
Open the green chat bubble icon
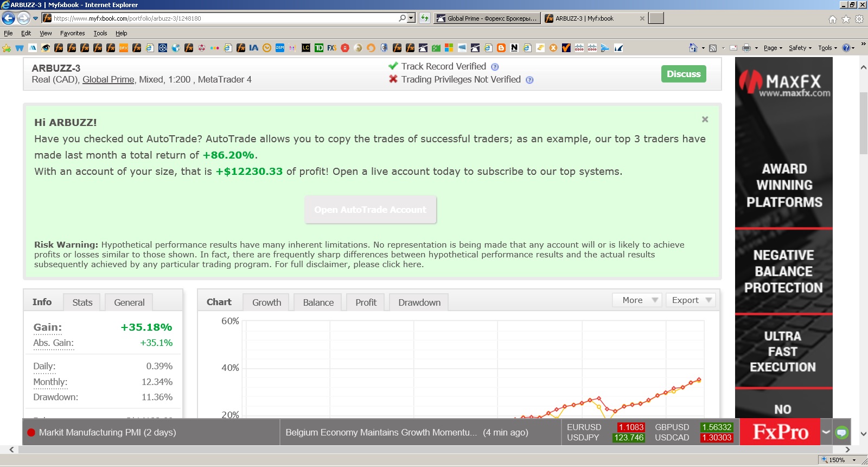(841, 432)
